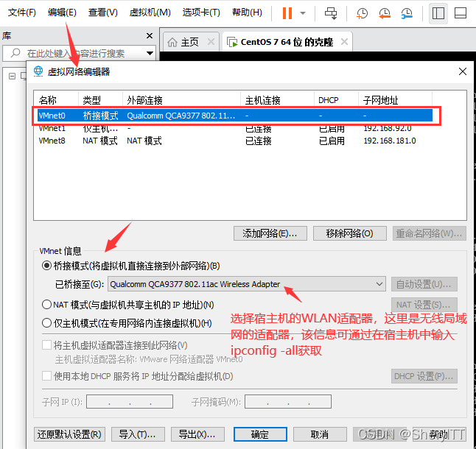Click the 自动设置(U)... button
This screenshot has height=449, width=476.
click(x=424, y=284)
